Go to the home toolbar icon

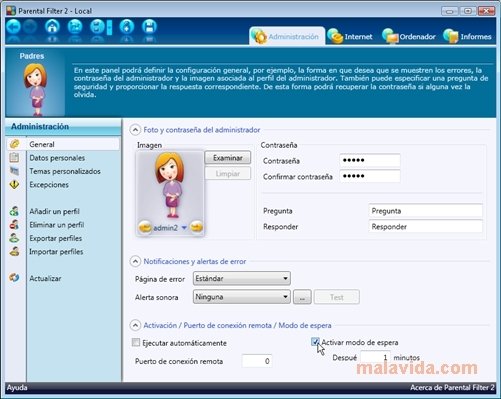[52, 27]
